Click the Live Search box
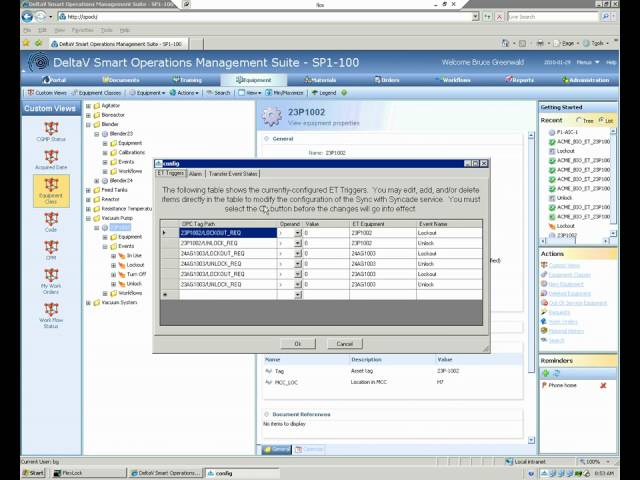Viewport: 640px width, 480px height. 553,17
